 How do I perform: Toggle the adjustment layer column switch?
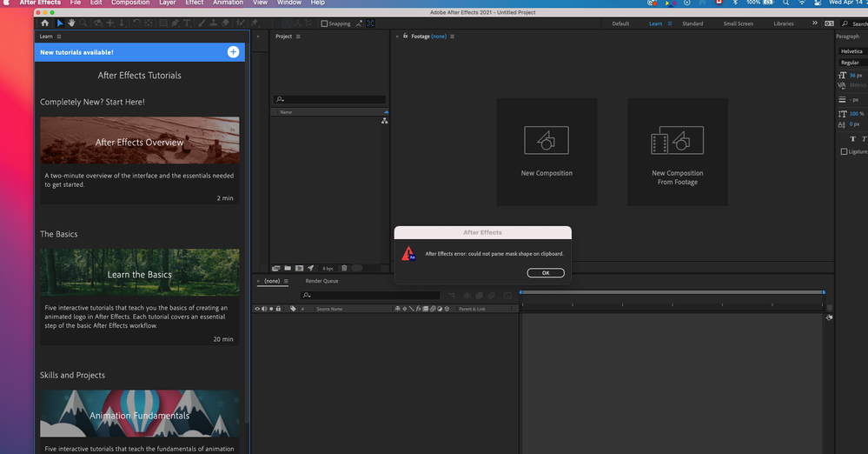pyautogui.click(x=440, y=309)
